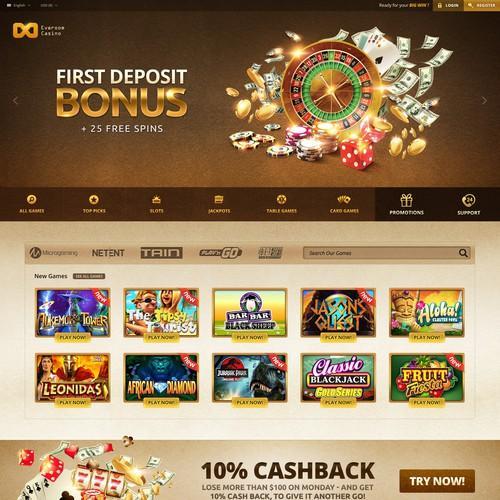Click the Try Now cashback button
The height and width of the screenshot is (500, 500).
(x=437, y=481)
